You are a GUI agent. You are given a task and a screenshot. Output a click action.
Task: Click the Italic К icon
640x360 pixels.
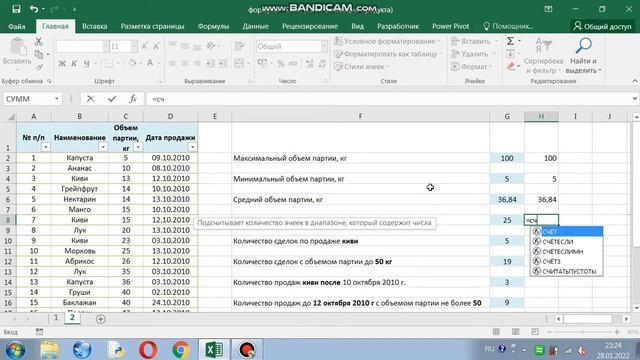pos(74,63)
